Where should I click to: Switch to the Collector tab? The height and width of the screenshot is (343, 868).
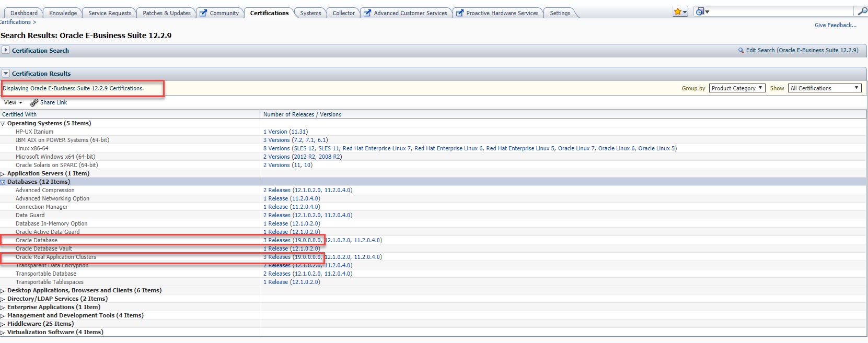click(x=343, y=13)
